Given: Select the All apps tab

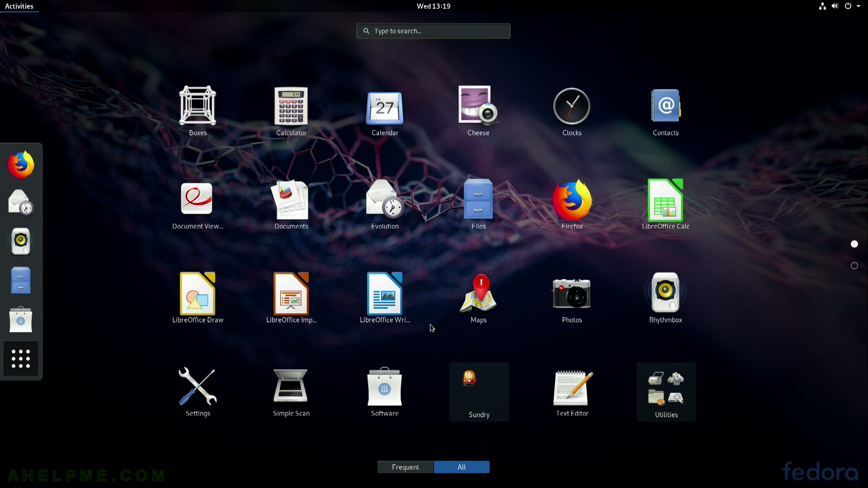Looking at the screenshot, I should pos(462,467).
